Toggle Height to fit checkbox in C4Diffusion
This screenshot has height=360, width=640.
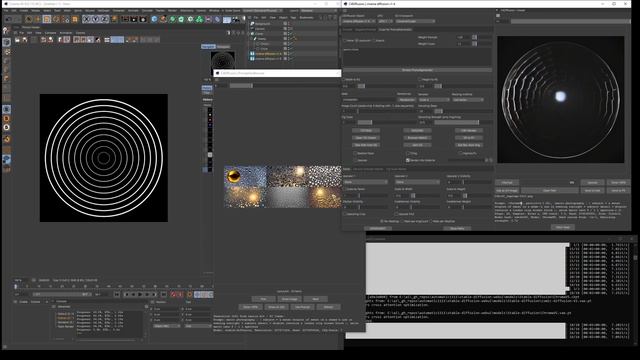420,79
